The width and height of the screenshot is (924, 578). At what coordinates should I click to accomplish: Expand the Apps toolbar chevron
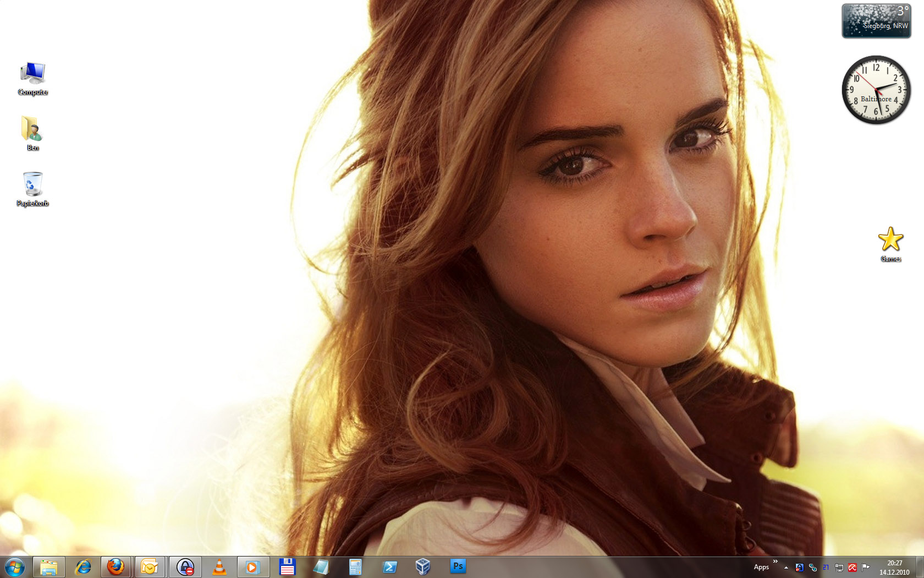coord(776,561)
